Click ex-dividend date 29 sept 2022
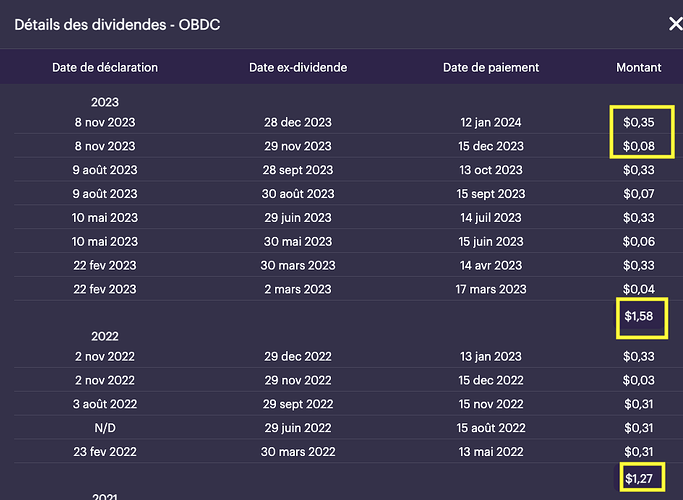Viewport: 683px width, 500px height. click(298, 404)
